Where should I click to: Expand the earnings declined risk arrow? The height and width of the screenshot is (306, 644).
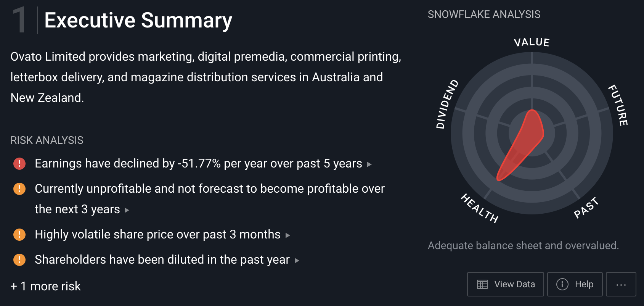pyautogui.click(x=369, y=164)
